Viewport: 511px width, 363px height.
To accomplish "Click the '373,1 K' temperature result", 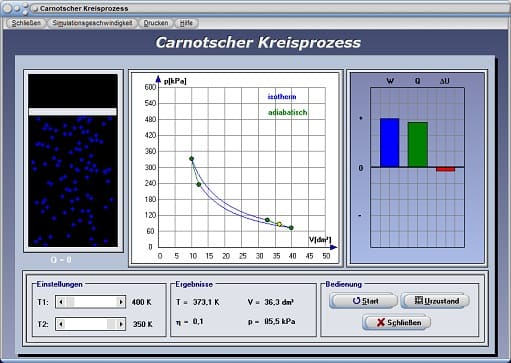I will pos(206,302).
